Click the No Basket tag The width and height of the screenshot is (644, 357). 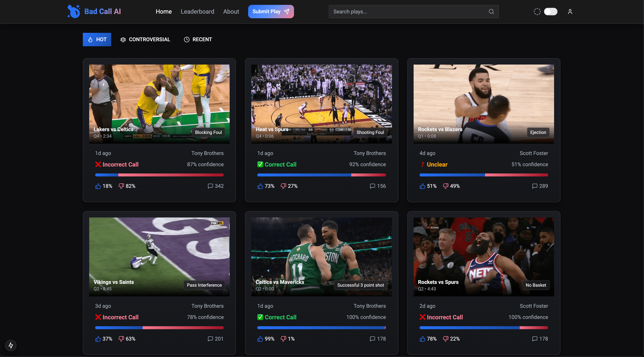tap(536, 285)
